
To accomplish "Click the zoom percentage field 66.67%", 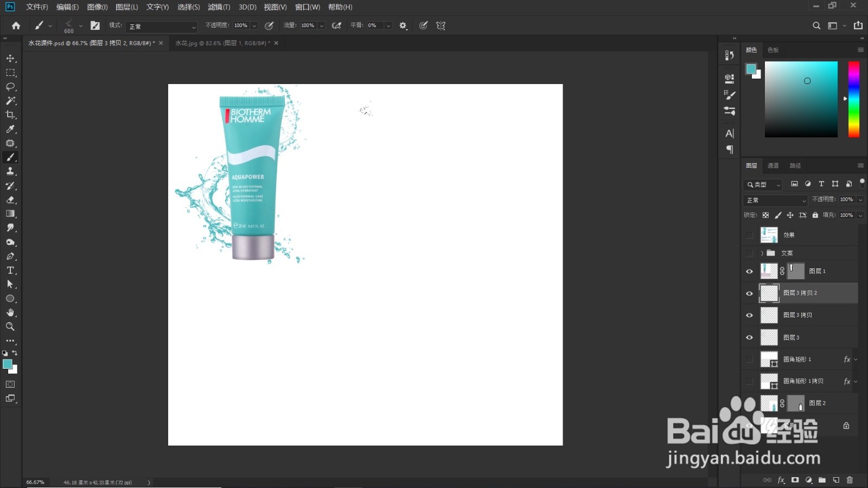I will tap(36, 483).
